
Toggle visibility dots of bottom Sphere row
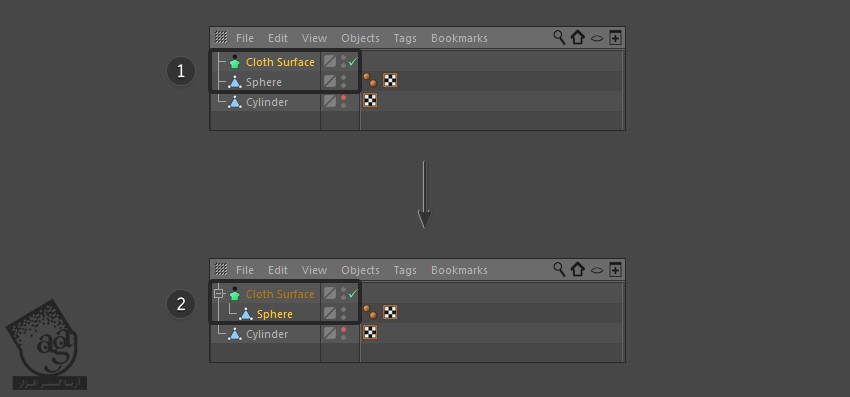click(x=343, y=313)
